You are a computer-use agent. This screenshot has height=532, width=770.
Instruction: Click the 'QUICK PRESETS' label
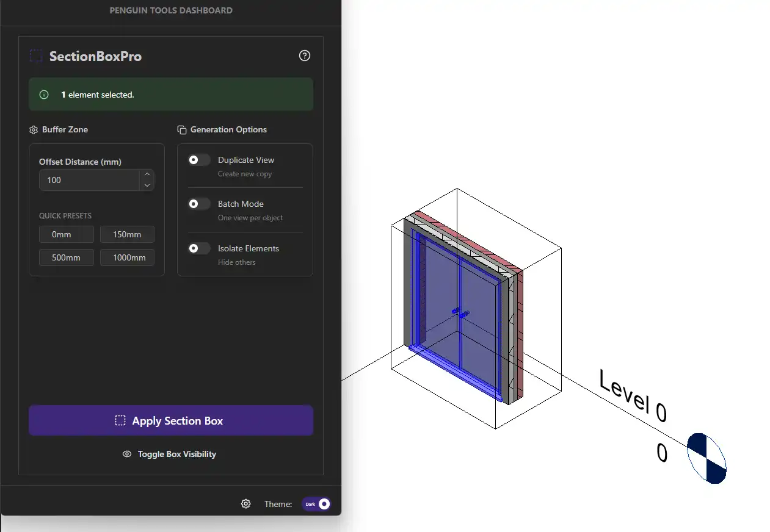pos(65,216)
